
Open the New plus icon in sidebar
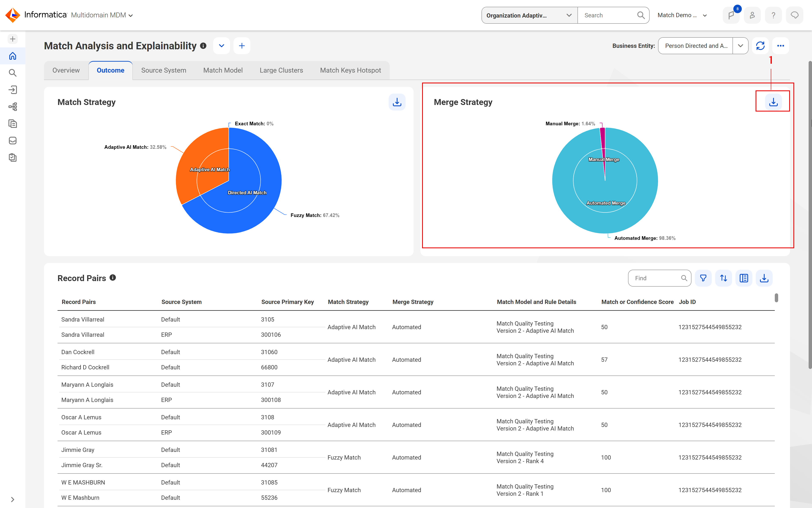point(13,39)
